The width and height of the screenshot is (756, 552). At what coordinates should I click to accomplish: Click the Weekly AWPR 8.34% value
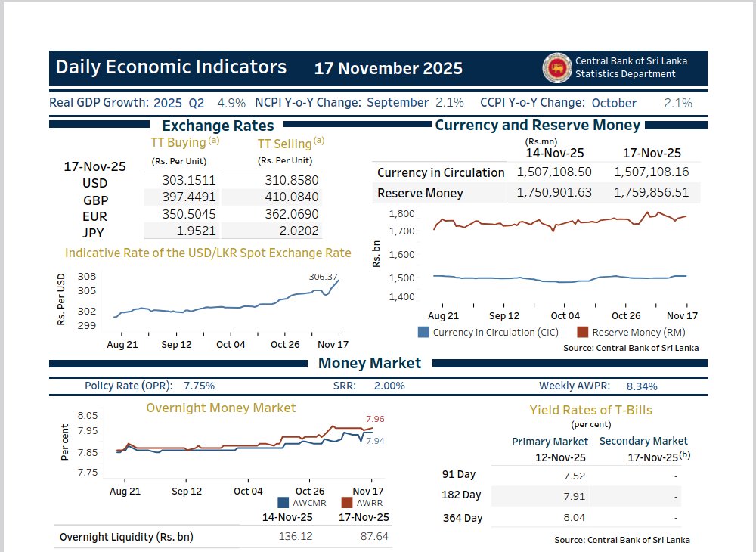(644, 386)
